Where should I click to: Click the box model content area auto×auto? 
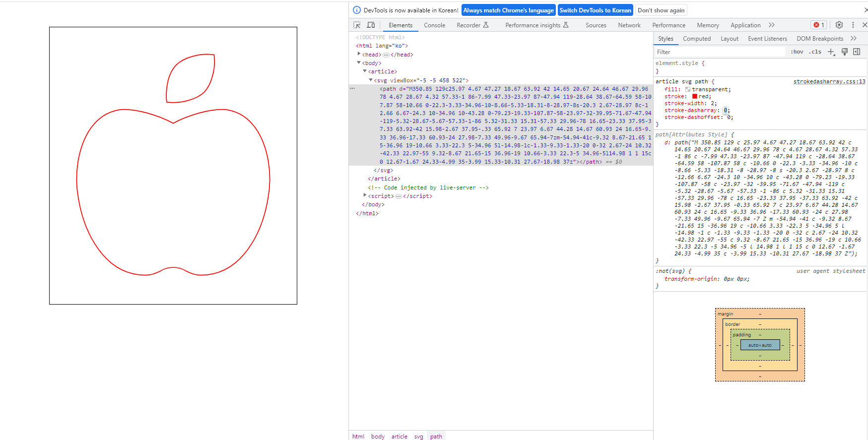click(760, 345)
